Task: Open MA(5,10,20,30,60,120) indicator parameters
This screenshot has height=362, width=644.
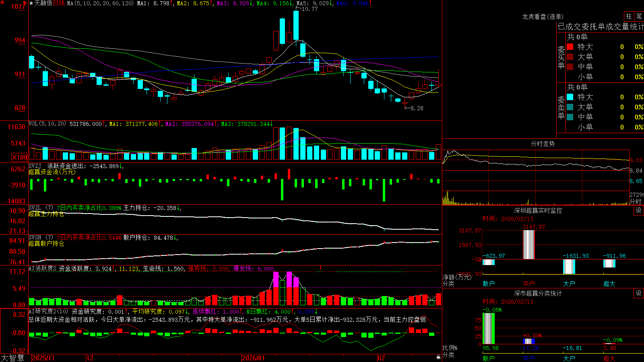Action: click(100, 3)
